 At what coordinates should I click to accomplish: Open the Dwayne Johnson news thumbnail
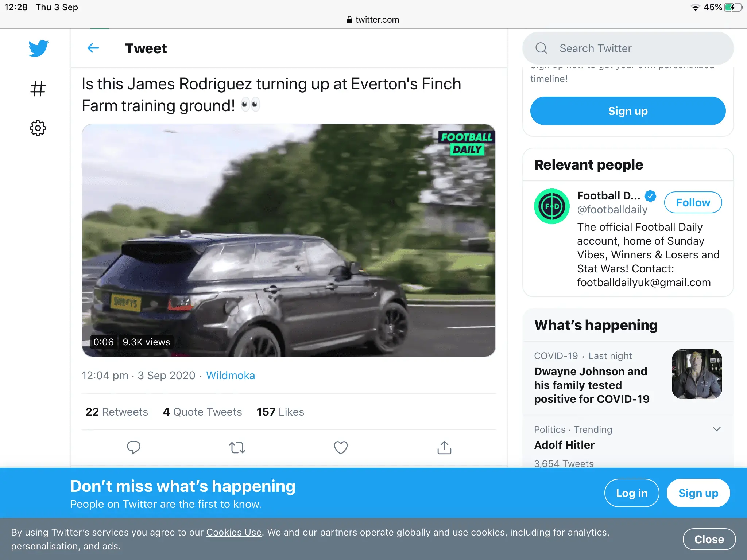[697, 374]
